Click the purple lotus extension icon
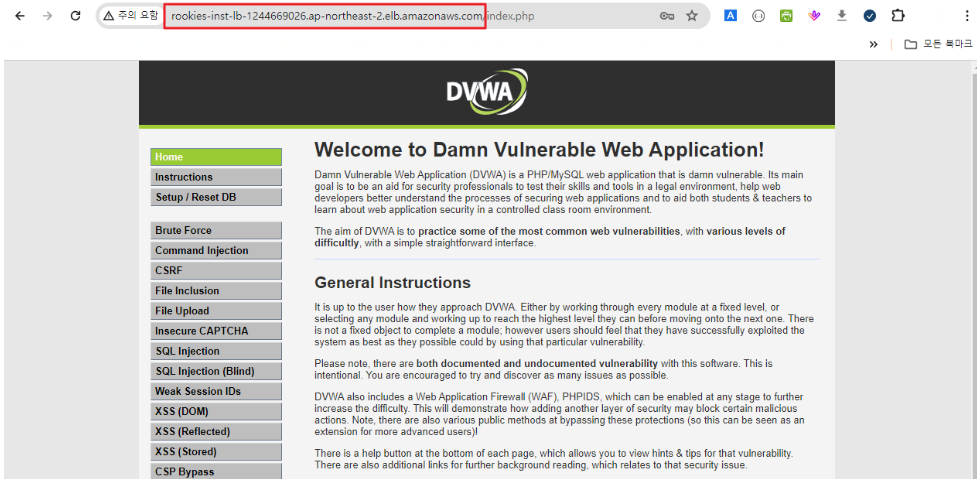Viewport: 977px width, 479px height. click(x=814, y=16)
